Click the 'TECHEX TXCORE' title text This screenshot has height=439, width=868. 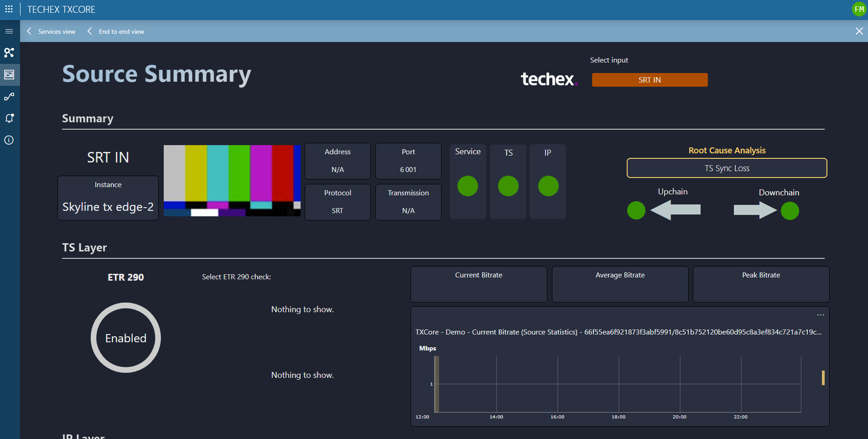pos(61,10)
